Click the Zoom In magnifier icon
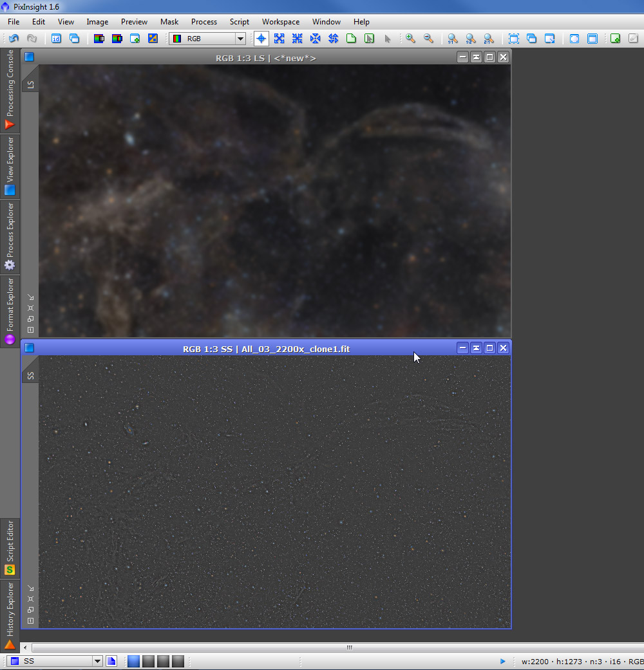 (410, 39)
